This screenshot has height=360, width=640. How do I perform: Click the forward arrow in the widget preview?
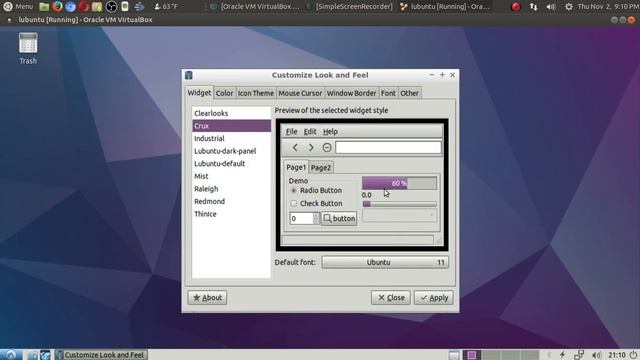[311, 147]
